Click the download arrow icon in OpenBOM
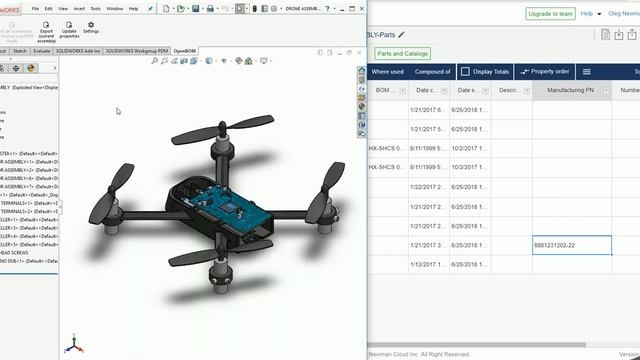The image size is (640, 360). click(619, 35)
